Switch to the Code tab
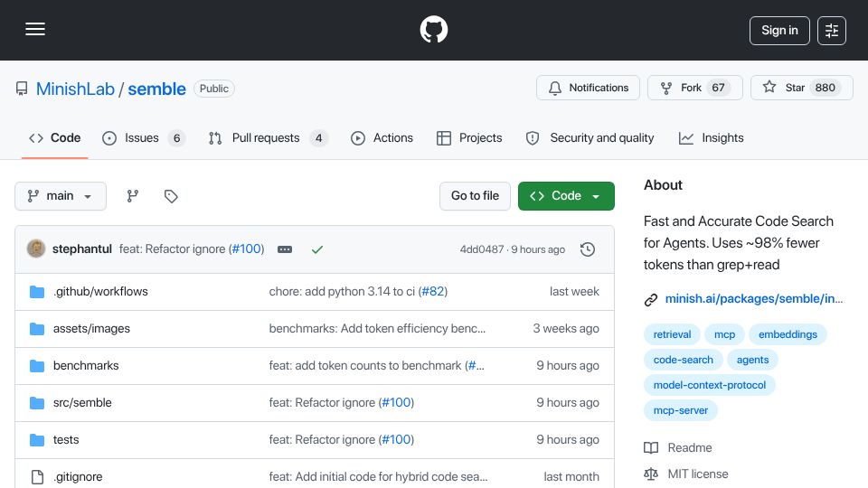Screen dimensions: 868x488 coord(55,137)
